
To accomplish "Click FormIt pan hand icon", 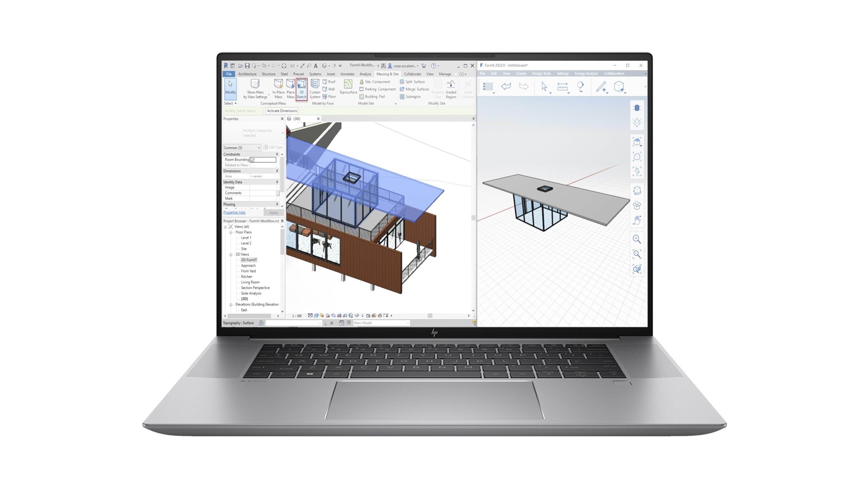I will (637, 220).
